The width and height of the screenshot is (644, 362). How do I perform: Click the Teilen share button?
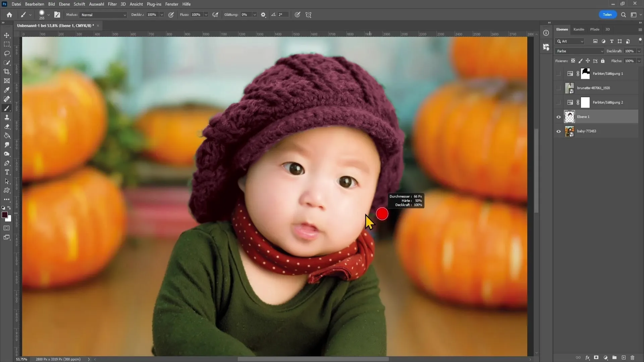607,15
